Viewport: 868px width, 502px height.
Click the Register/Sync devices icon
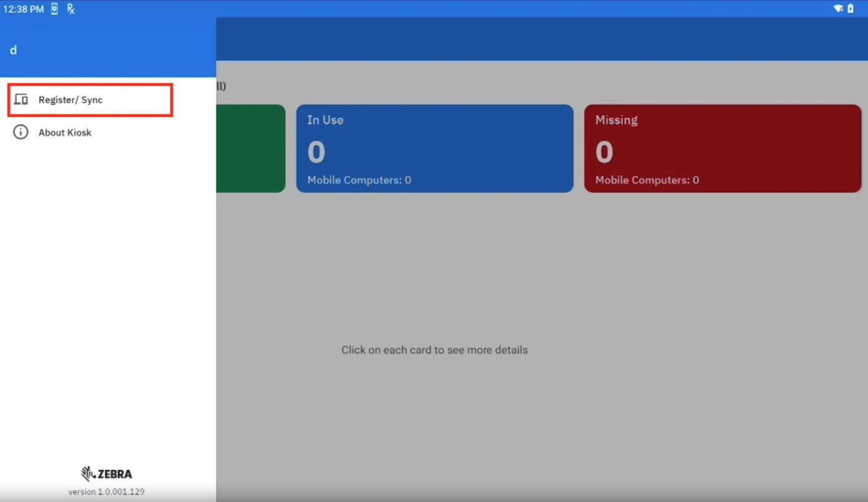click(x=21, y=100)
